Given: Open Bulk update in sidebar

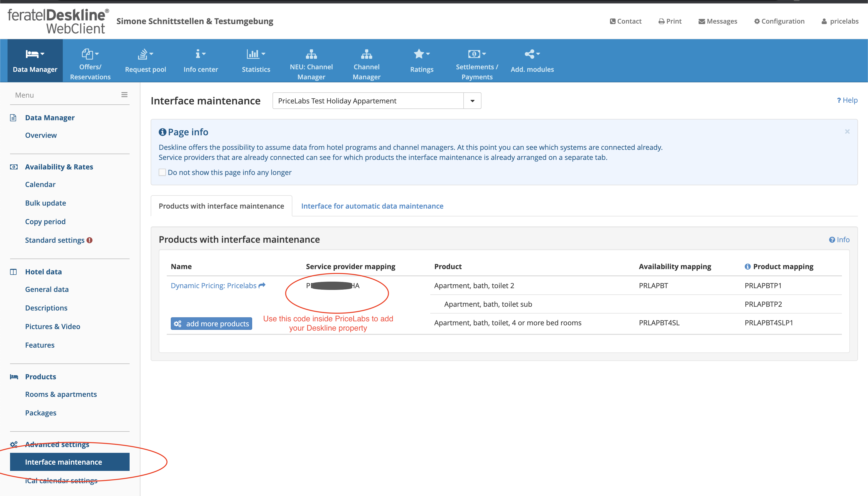Looking at the screenshot, I should (46, 203).
